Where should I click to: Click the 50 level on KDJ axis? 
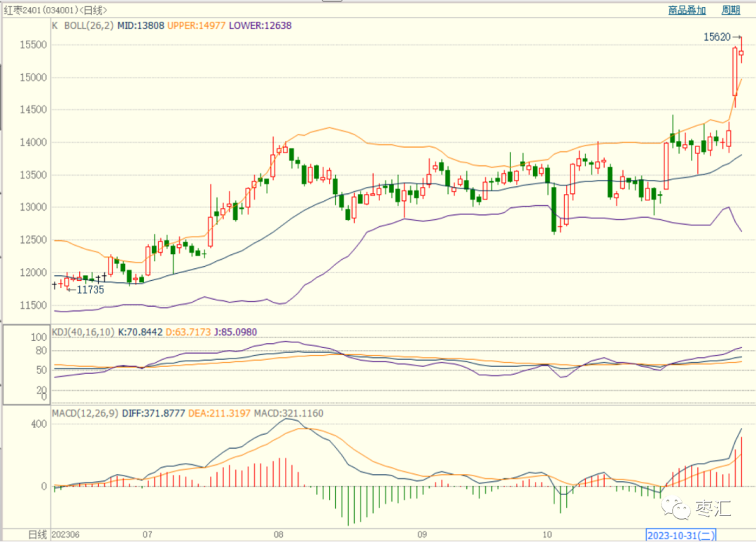click(41, 370)
